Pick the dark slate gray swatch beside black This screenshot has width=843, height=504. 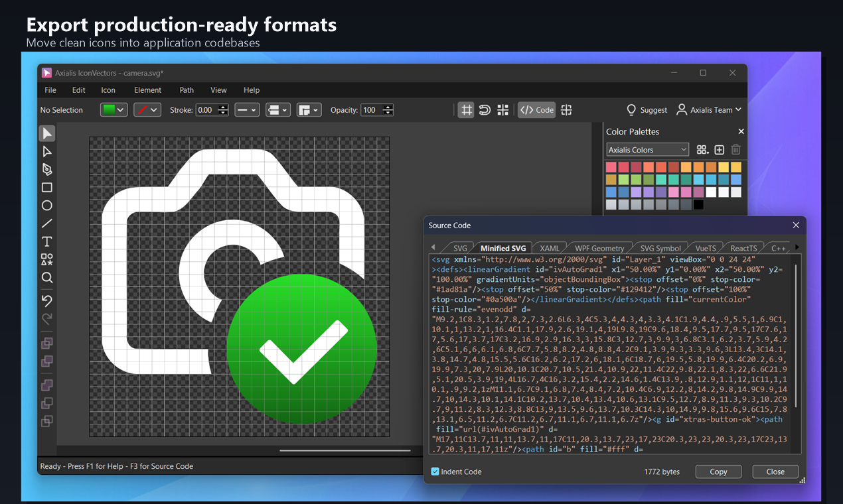click(x=685, y=205)
